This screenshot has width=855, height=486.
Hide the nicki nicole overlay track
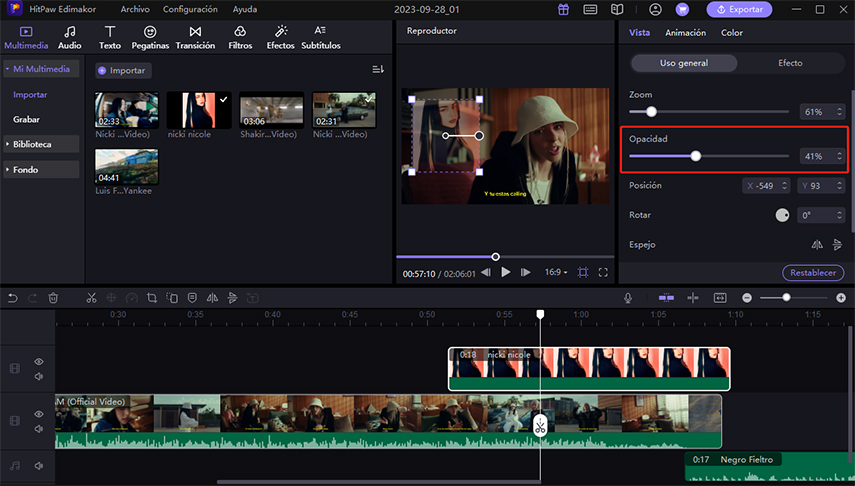(x=39, y=362)
